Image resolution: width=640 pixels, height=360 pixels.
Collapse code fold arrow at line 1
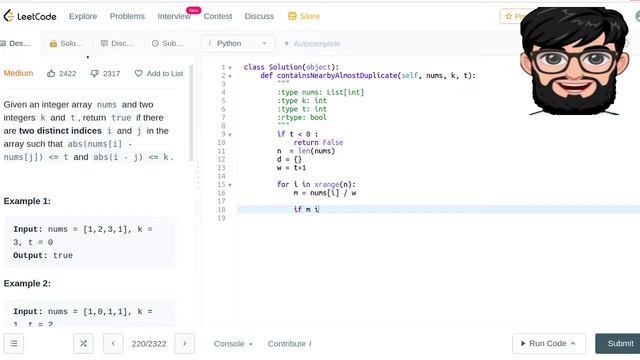(x=230, y=68)
